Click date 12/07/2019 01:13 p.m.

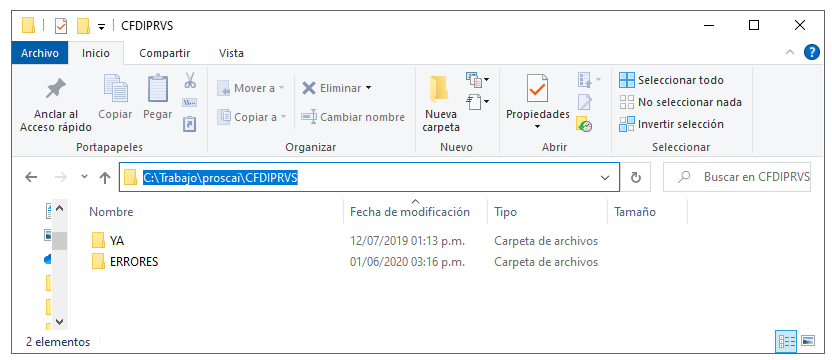pos(408,241)
